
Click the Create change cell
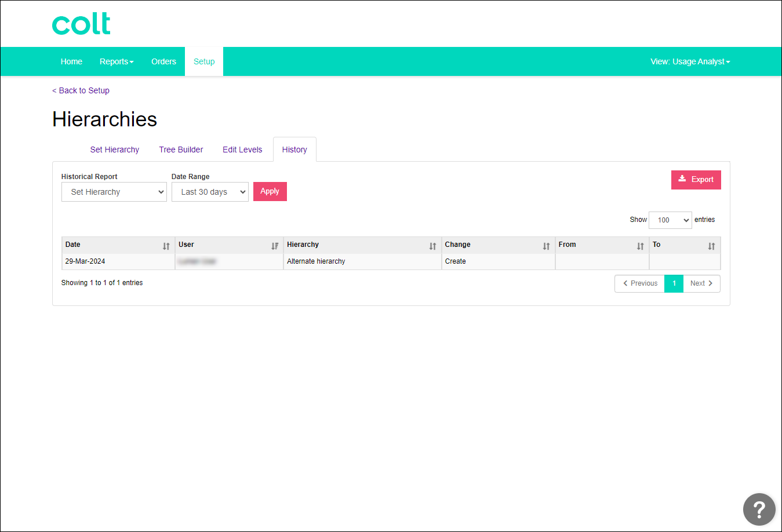coord(498,261)
